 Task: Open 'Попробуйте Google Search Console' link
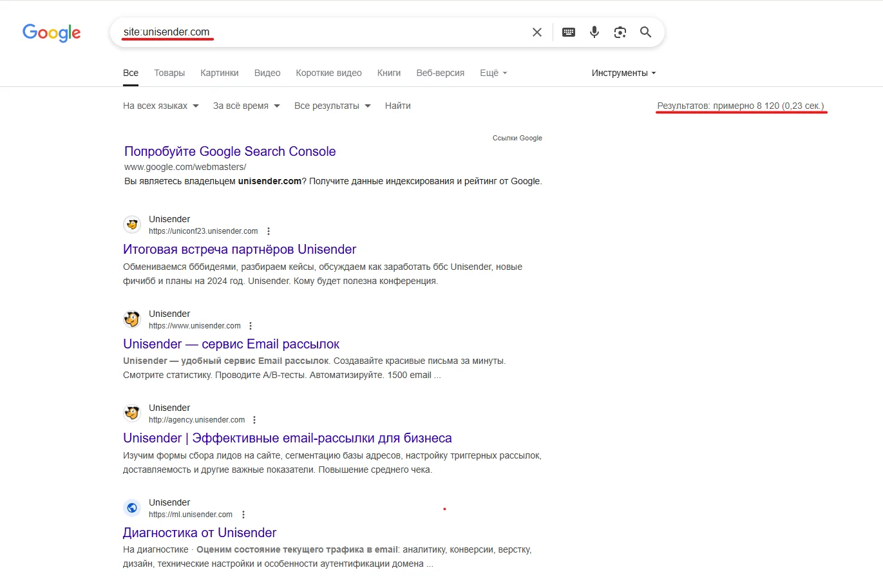point(230,151)
